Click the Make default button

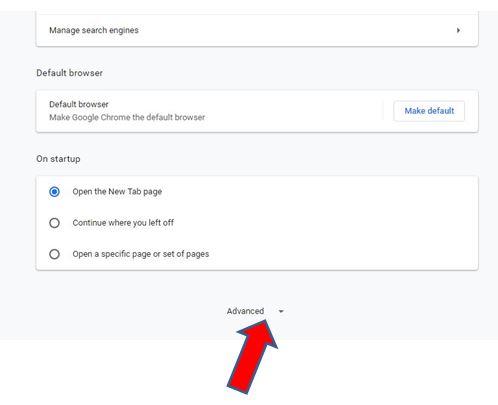pyautogui.click(x=429, y=111)
